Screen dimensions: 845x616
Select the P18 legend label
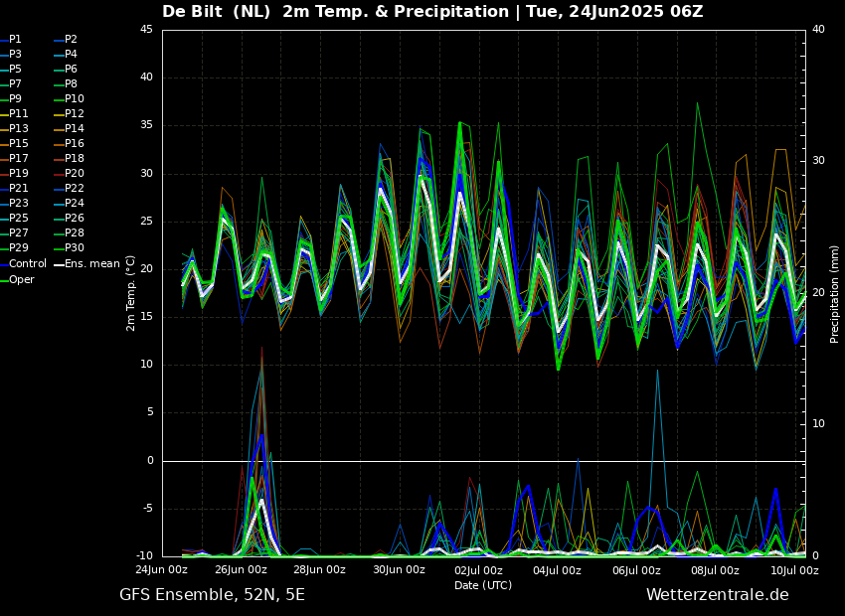coord(75,158)
